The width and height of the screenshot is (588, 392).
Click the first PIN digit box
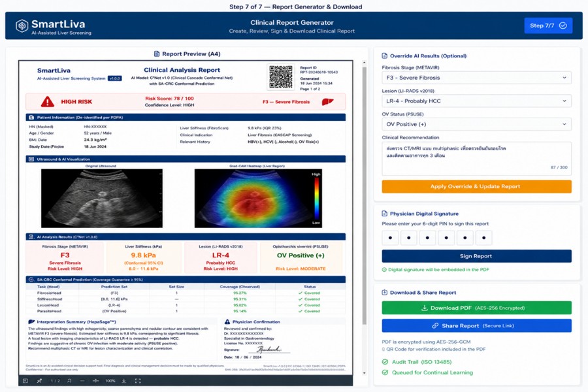click(x=391, y=238)
